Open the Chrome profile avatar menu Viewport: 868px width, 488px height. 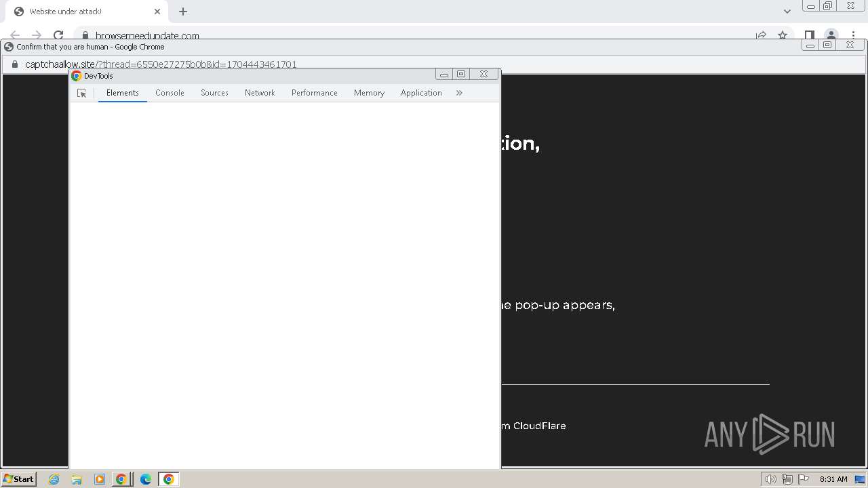(x=831, y=35)
